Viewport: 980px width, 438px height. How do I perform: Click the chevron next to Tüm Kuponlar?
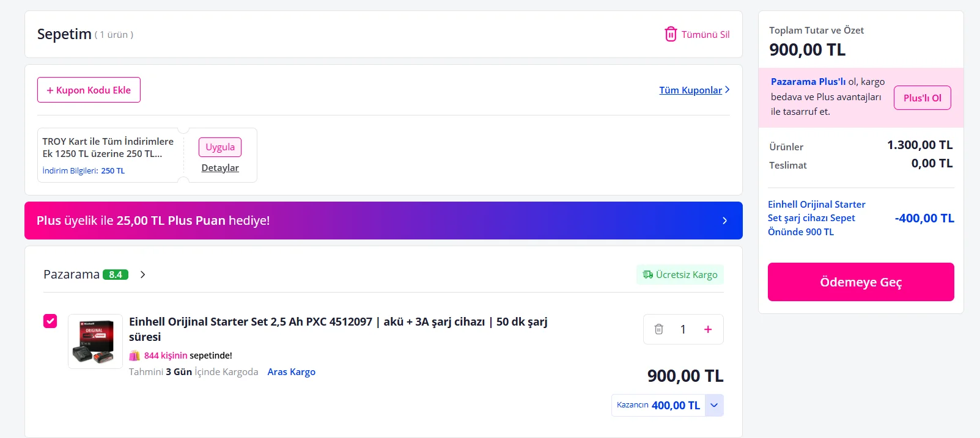(x=727, y=90)
